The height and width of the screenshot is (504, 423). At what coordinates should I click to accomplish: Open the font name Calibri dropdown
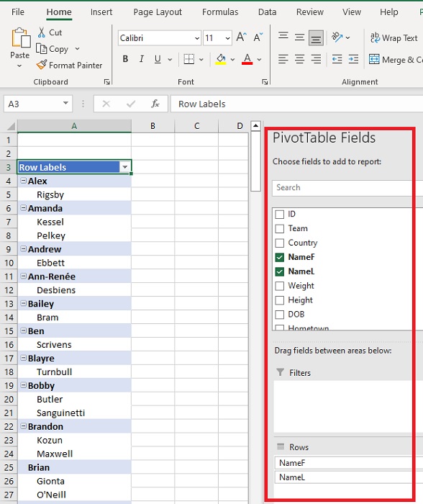[x=197, y=38]
